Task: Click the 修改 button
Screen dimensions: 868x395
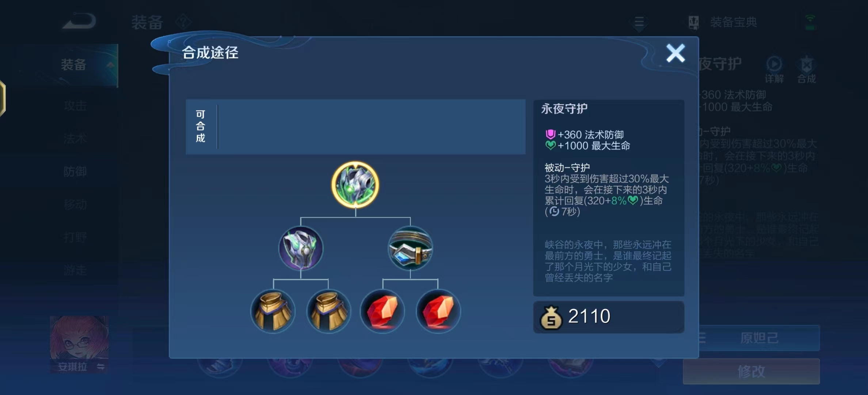Action: tap(751, 372)
